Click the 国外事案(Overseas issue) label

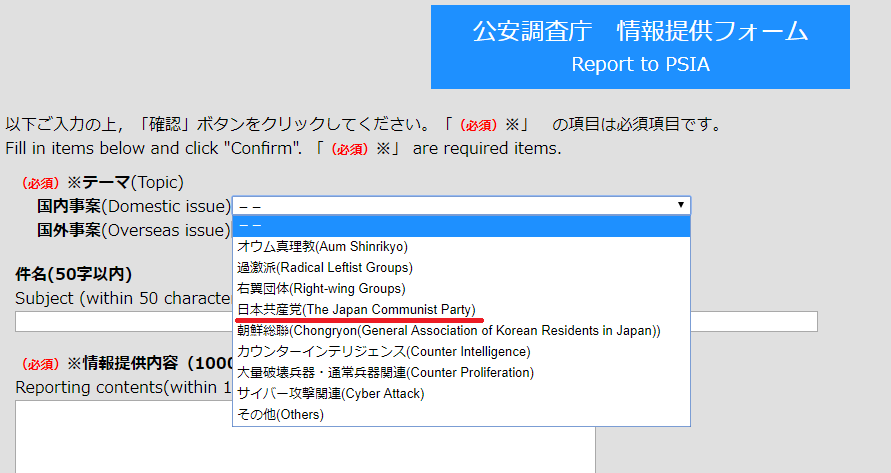click(134, 230)
